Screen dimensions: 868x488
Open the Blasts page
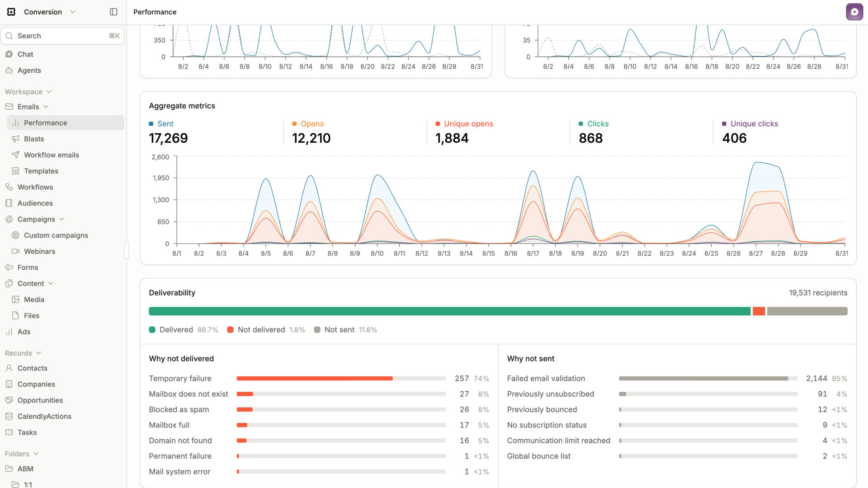point(66,139)
